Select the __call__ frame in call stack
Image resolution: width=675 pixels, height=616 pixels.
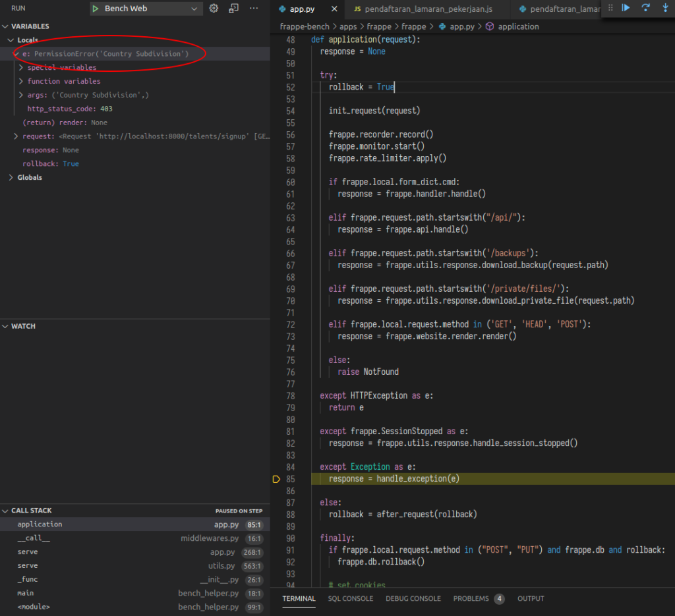34,538
